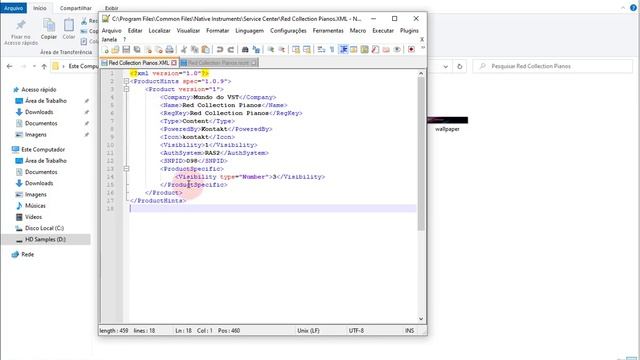Open Folder as Workspace icon
Image resolution: width=640 pixels, height=360 pixels.
(386, 50)
